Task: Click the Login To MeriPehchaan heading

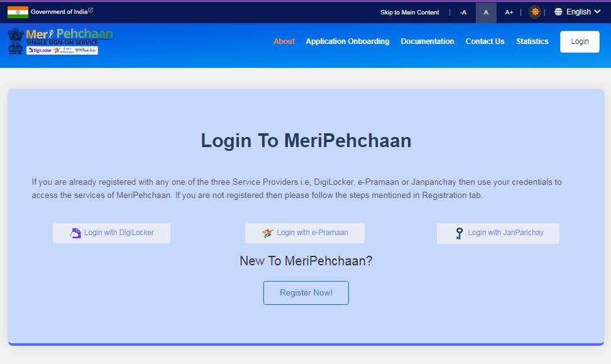Action: click(306, 140)
